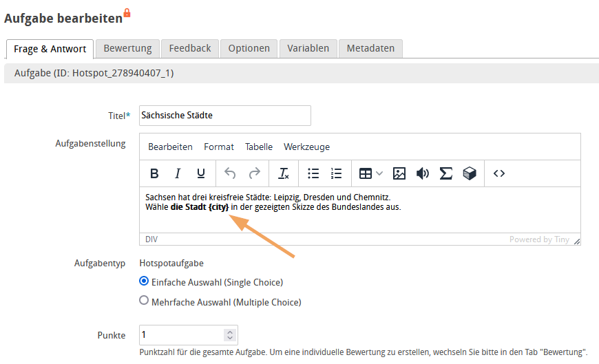Switch to the Variablen tab
Image resolution: width=599 pixels, height=364 pixels.
(x=308, y=48)
